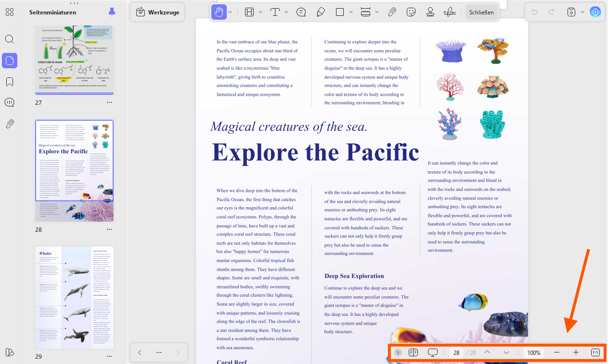Collapse the bottom page toolbar arrow
Screen dimensions: 608x364
click(x=398, y=352)
